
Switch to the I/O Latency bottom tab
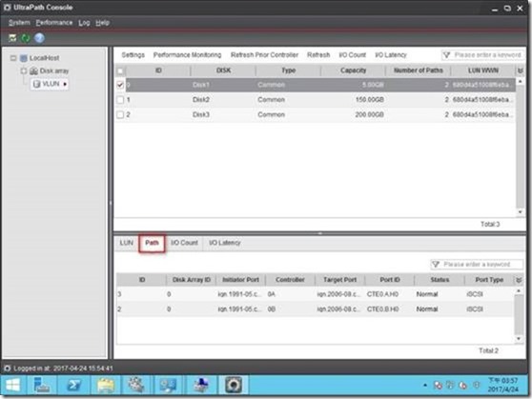coord(225,243)
